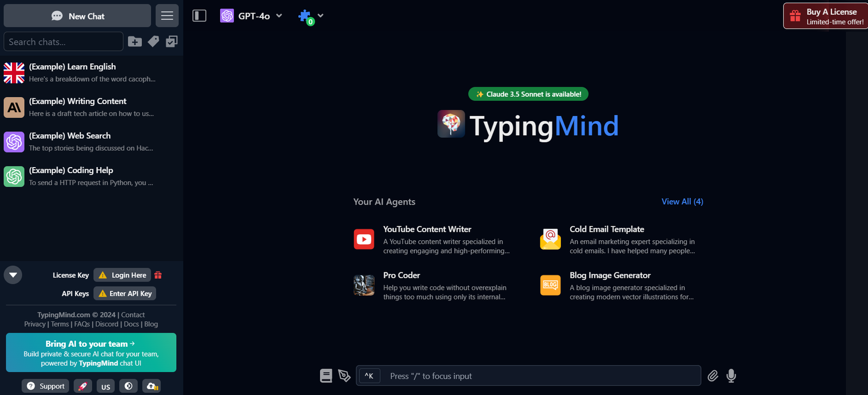
Task: Expand the plugins puzzle-piece dropdown
Action: (311, 16)
